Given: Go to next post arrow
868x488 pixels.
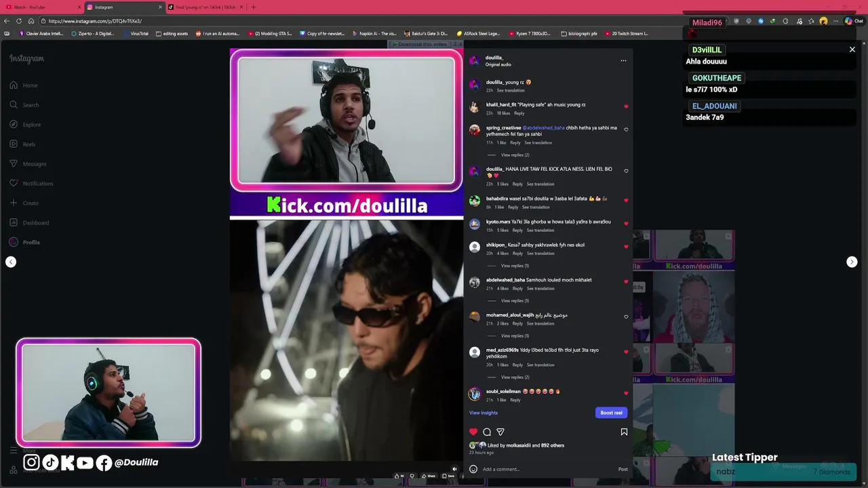Looking at the screenshot, I should 852,262.
